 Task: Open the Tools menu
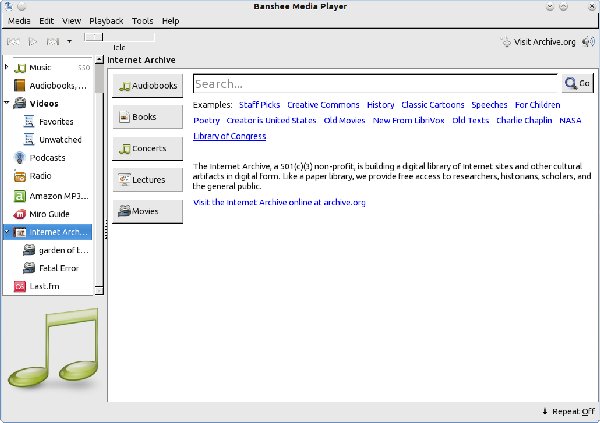coord(142,21)
